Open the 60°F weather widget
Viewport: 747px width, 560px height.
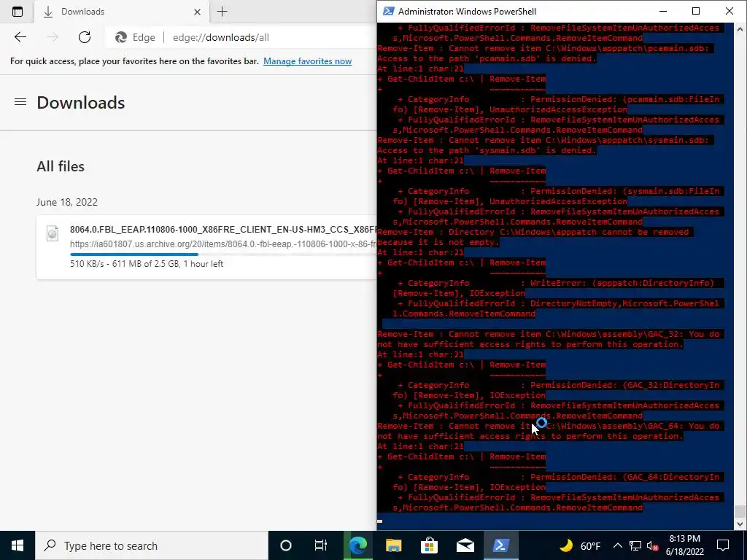click(580, 545)
